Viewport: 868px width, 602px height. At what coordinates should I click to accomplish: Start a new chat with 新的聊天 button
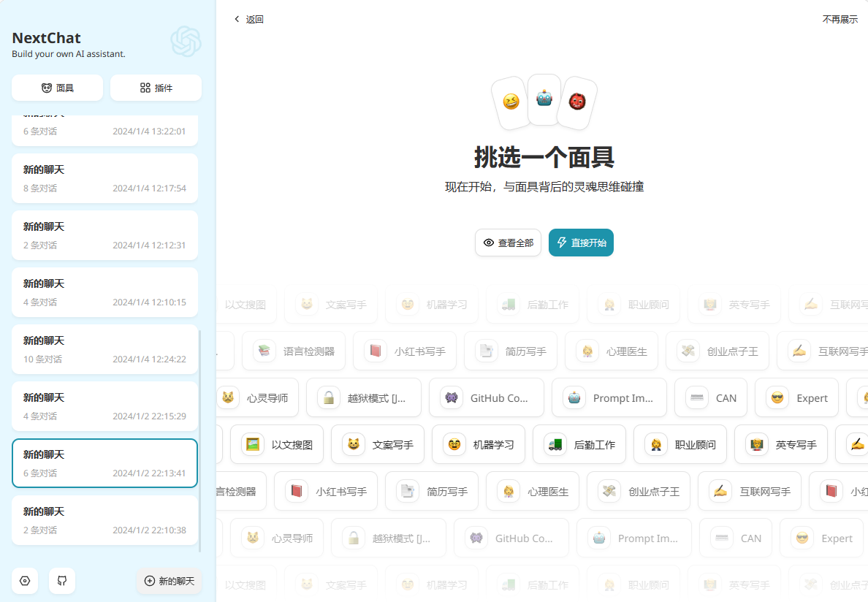170,581
